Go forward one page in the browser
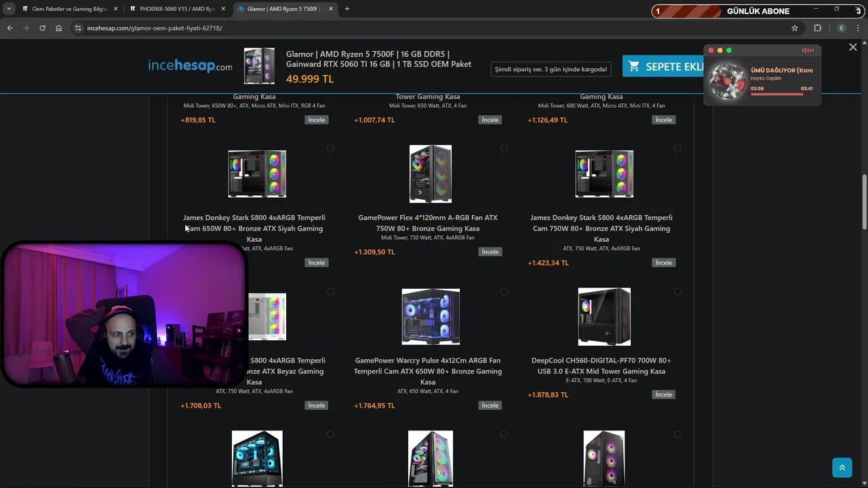This screenshot has width=868, height=488. (x=26, y=28)
